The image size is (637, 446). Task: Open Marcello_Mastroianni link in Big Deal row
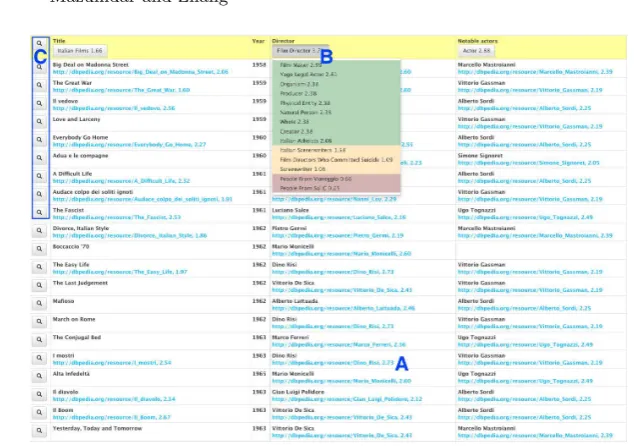535,72
